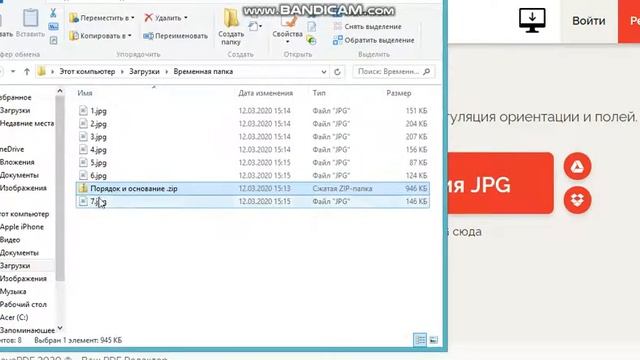Click Временная папка in the address bar
The height and width of the screenshot is (360, 640).
click(x=203, y=71)
